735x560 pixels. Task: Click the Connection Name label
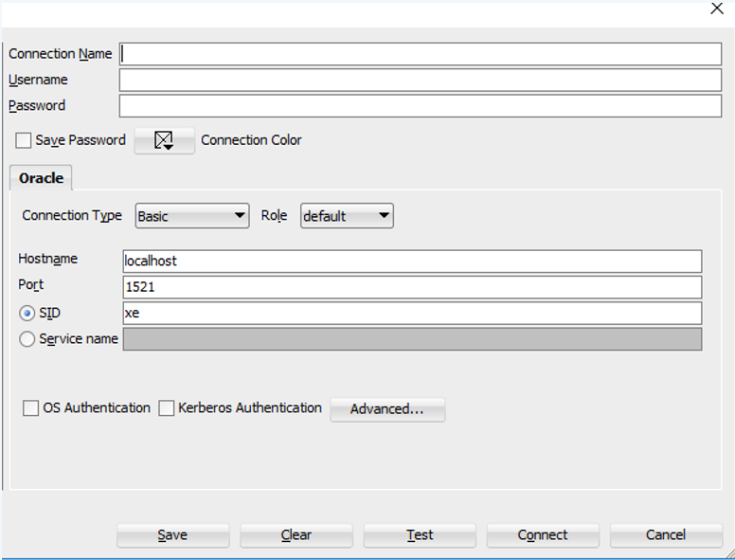(61, 54)
